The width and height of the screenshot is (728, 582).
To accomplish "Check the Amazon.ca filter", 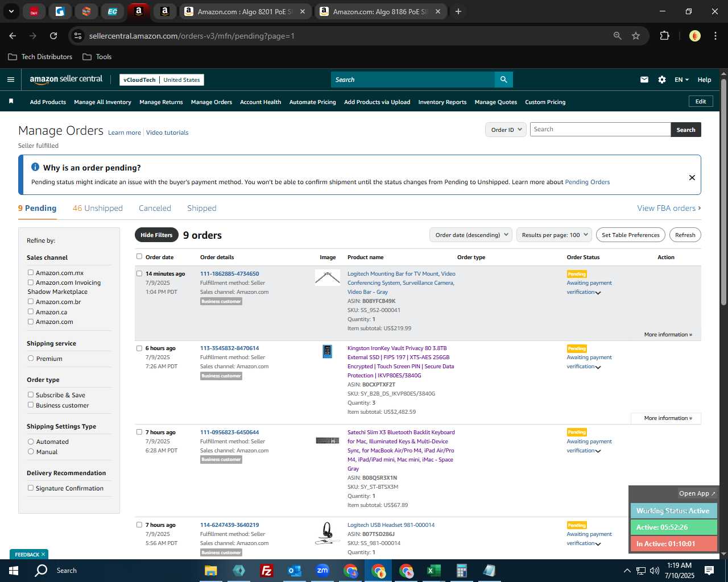I will pyautogui.click(x=31, y=311).
